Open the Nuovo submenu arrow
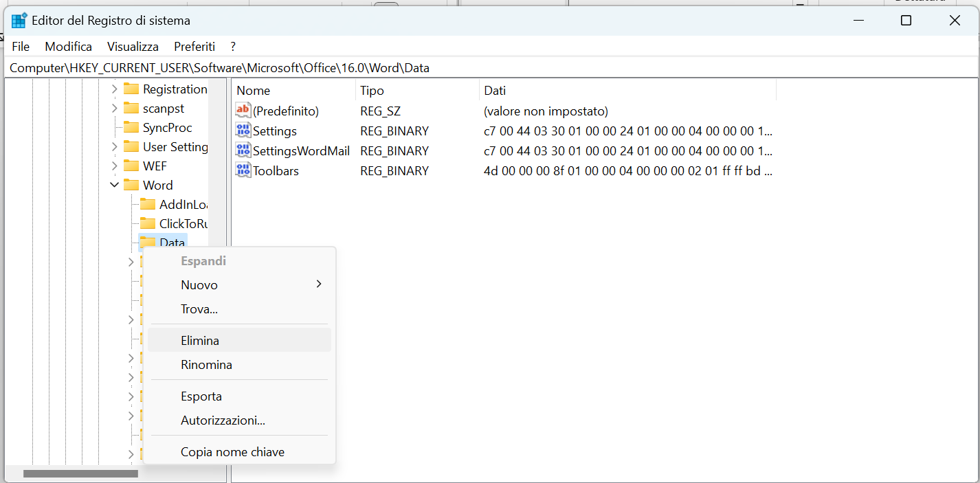Viewport: 980px width, 483px height. [x=318, y=284]
